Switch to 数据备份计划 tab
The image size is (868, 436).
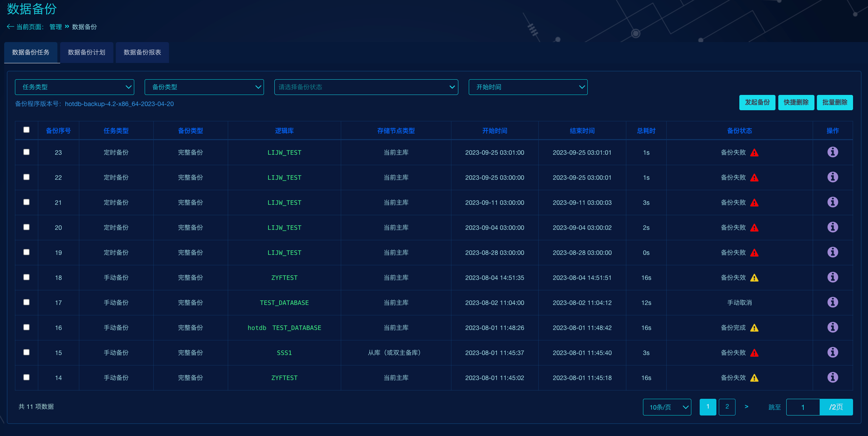point(86,53)
